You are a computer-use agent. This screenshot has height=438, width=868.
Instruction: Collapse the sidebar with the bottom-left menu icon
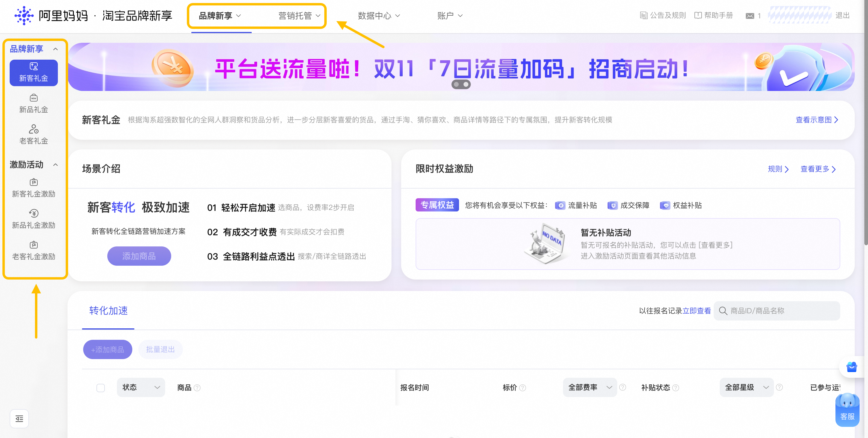[19, 418]
